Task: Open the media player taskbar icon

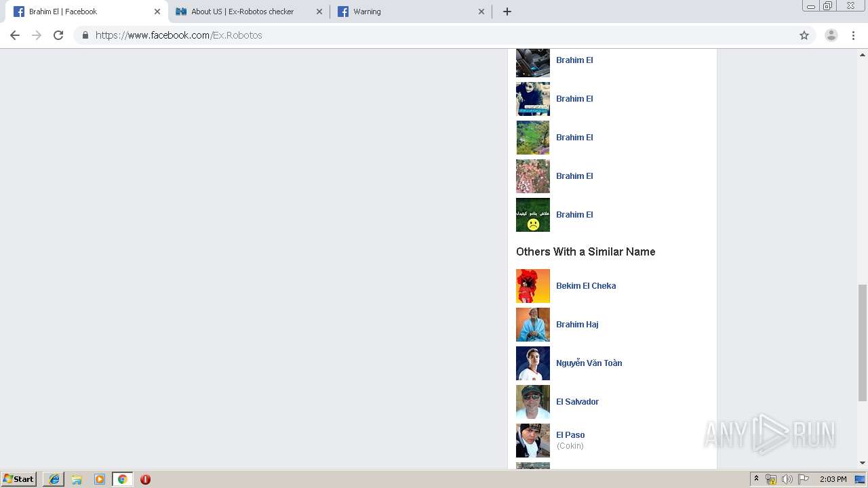Action: click(x=100, y=479)
